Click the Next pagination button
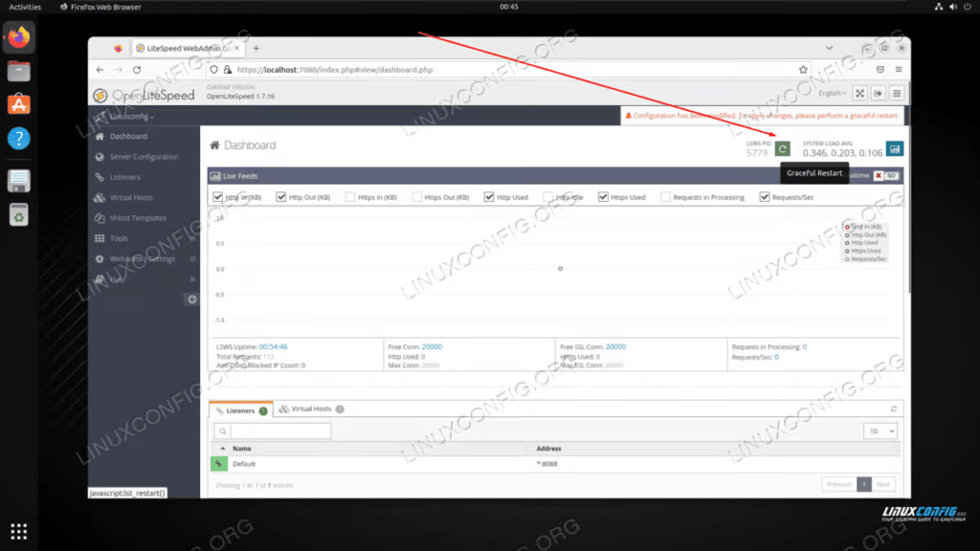 pyautogui.click(x=883, y=484)
